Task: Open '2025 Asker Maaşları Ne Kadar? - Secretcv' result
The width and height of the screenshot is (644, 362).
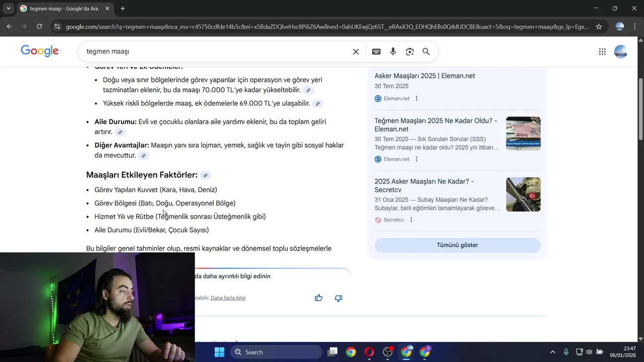Action: click(424, 186)
